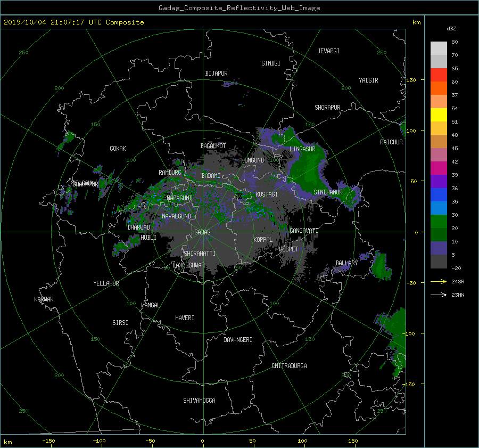Select the LINGASUR label on green echo
The height and width of the screenshot is (448, 479).
(x=302, y=149)
